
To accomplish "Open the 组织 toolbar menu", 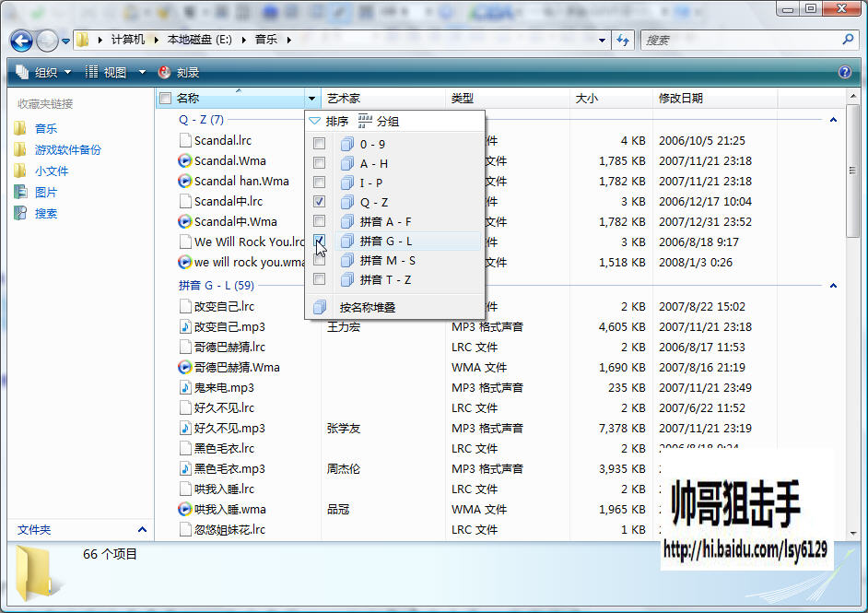I will pyautogui.click(x=44, y=72).
